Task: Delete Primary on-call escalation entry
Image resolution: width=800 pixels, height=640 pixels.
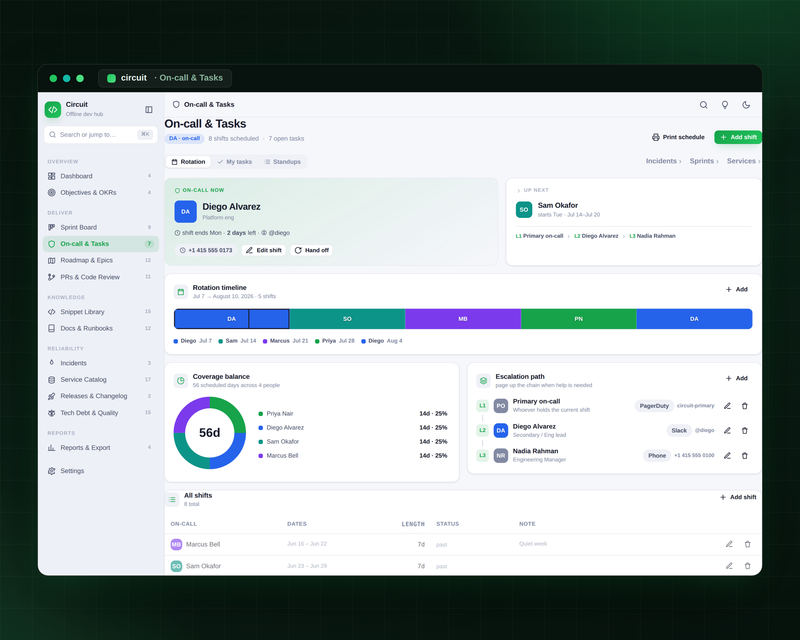Action: pos(744,406)
